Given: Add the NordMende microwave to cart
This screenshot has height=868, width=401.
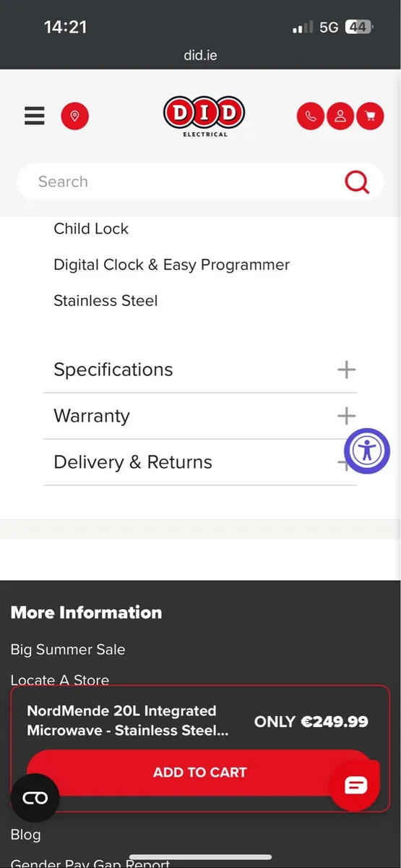Looking at the screenshot, I should pyautogui.click(x=200, y=773).
